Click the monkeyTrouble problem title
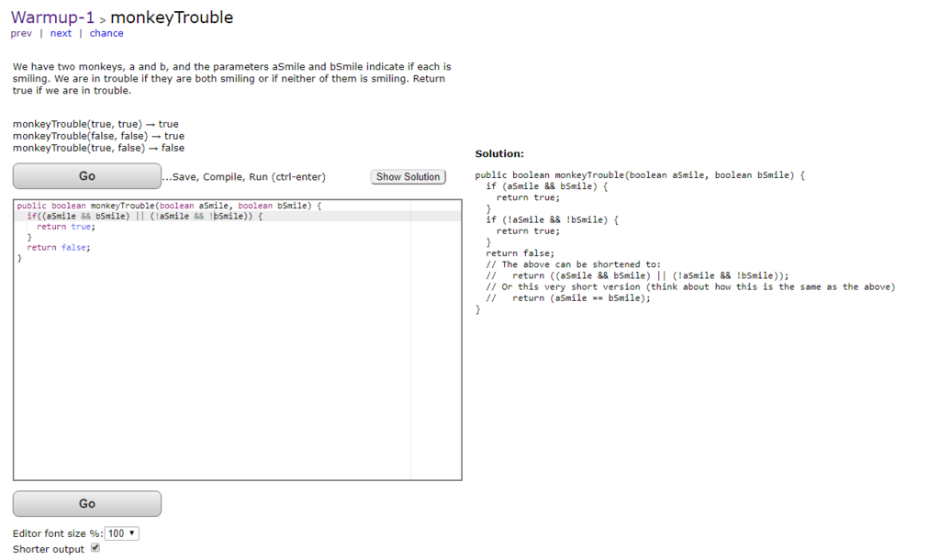The image size is (940, 560). (172, 17)
